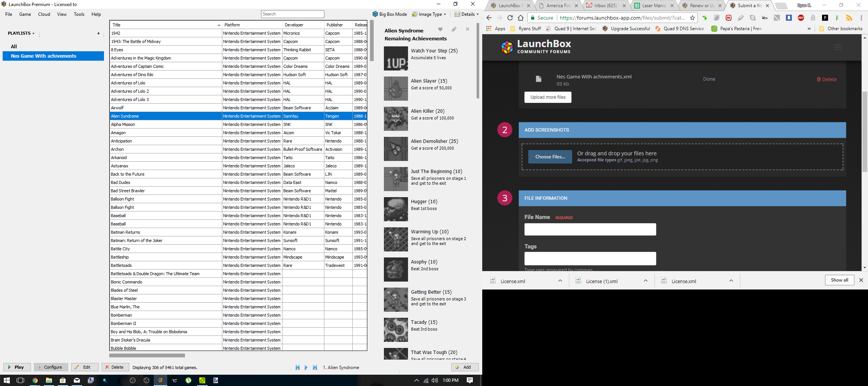Click the File Name input field
The height and width of the screenshot is (386, 868).
click(x=590, y=229)
